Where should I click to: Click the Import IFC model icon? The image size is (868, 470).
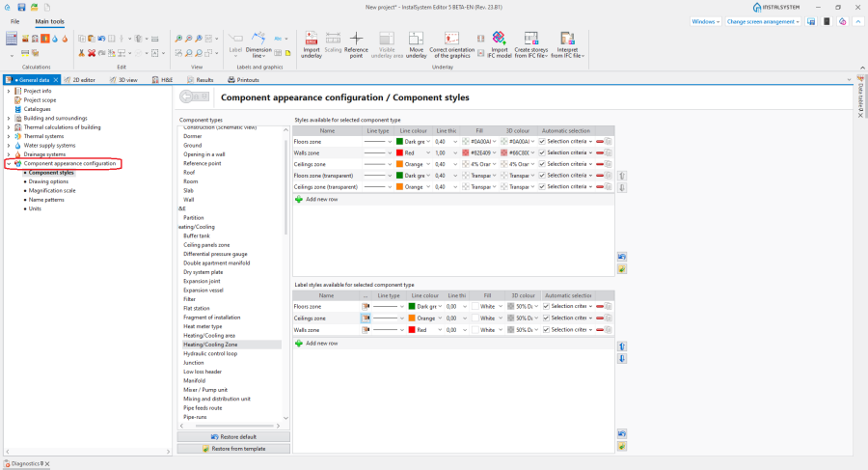[499, 45]
